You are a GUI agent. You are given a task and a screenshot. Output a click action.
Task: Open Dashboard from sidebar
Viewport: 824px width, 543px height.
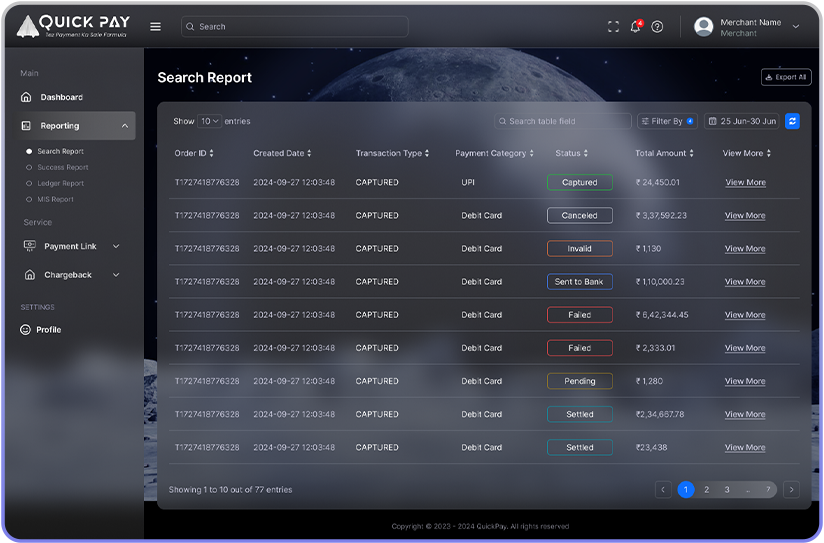(x=61, y=97)
